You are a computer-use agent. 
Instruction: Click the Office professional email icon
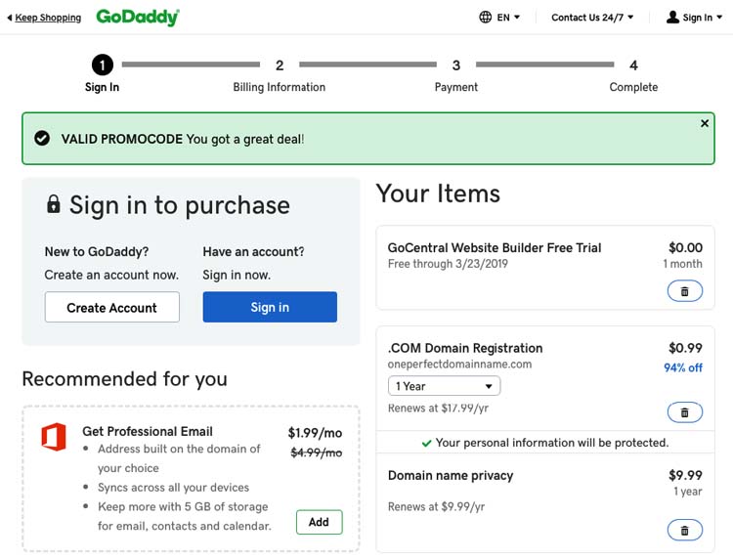53,436
